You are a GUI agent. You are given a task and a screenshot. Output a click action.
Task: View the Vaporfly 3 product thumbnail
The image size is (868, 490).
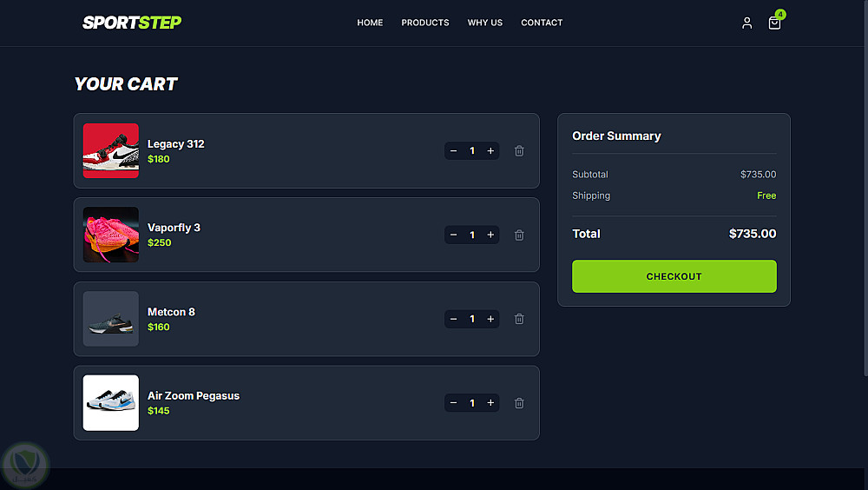[111, 235]
